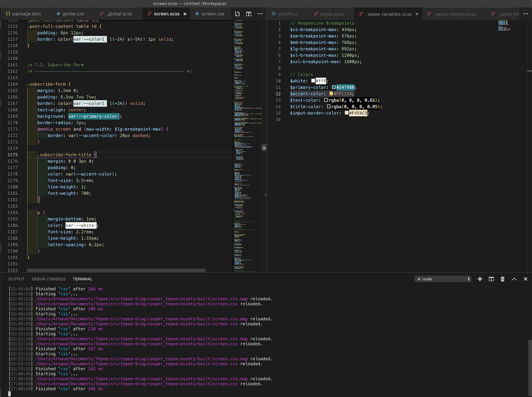The width and height of the screenshot is (532, 397).
Task: Open screen.css.map path at 16:52:34
Action: pos(142,339)
